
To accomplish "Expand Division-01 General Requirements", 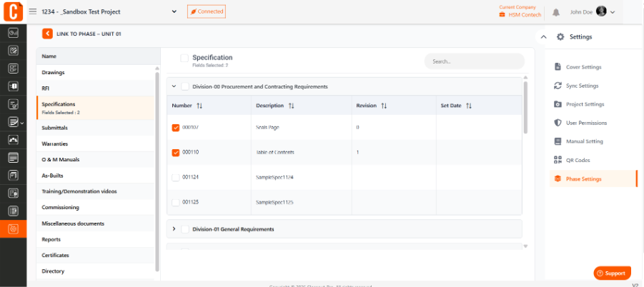I will tap(174, 228).
